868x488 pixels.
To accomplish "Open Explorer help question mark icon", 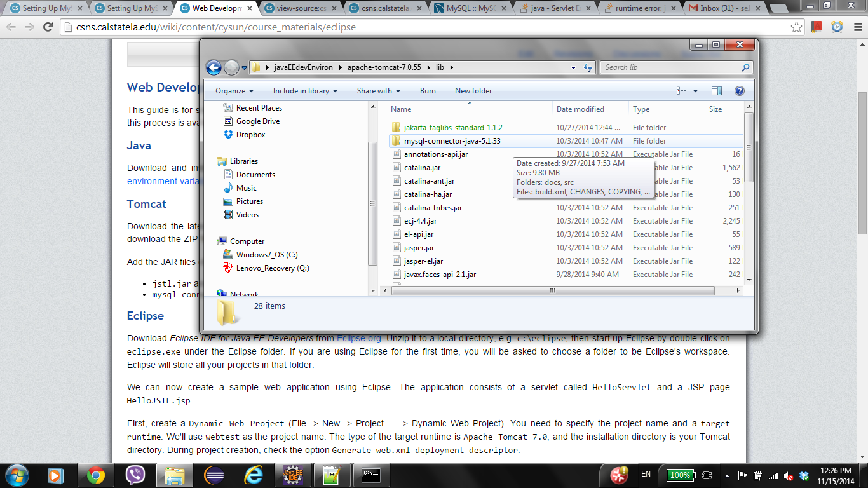I will coord(739,91).
